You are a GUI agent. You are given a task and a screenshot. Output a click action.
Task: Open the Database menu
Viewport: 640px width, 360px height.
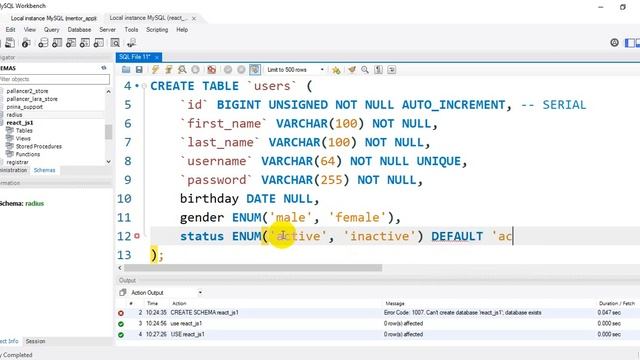79,30
